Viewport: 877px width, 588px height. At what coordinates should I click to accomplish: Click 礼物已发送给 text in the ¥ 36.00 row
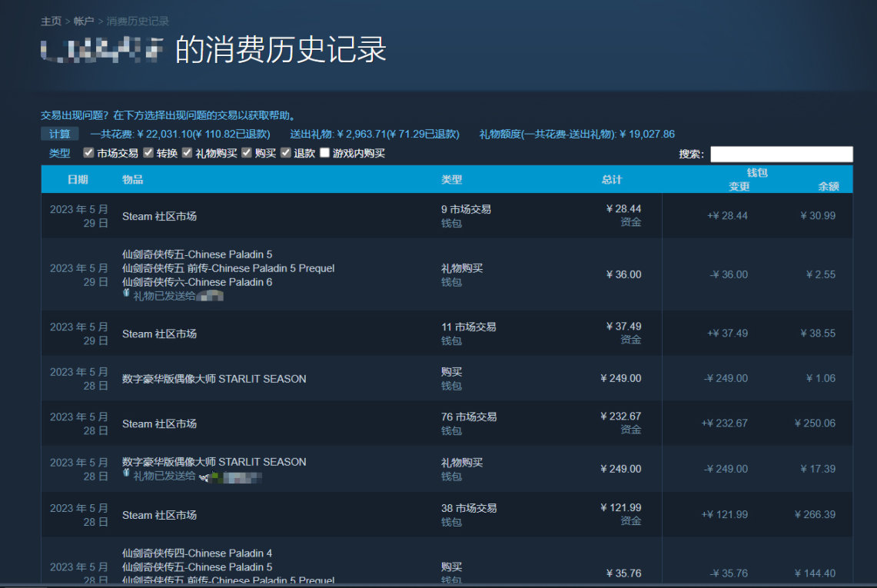pos(164,296)
